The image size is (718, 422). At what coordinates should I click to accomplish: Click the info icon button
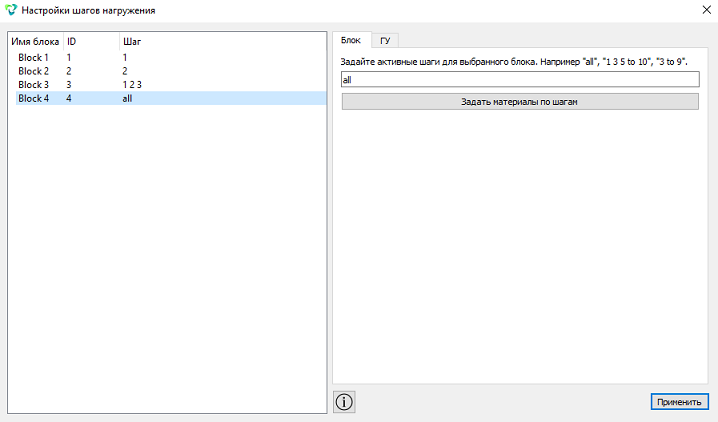344,402
